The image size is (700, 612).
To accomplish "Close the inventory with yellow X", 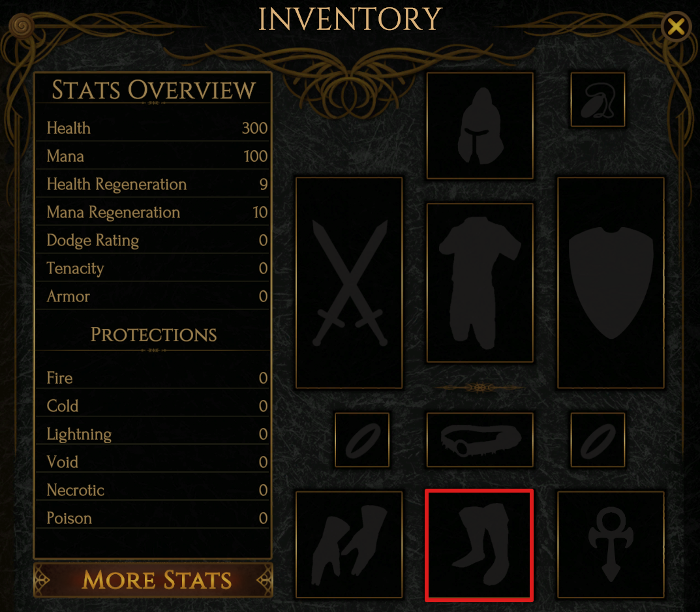I will [x=676, y=27].
